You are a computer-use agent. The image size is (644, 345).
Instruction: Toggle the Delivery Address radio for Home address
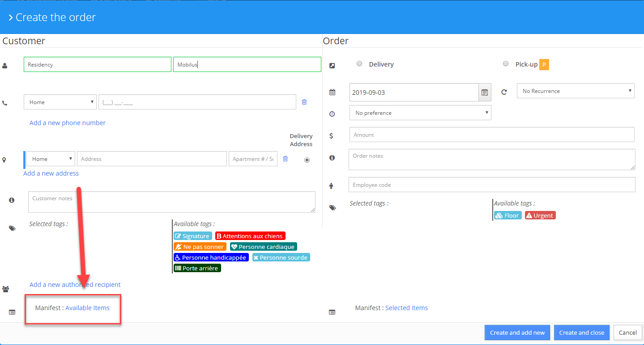pyautogui.click(x=307, y=160)
